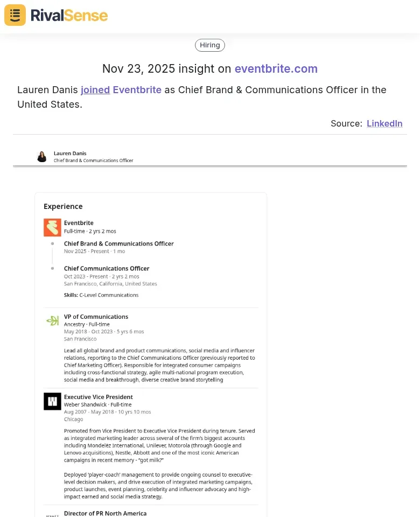Click the RivalSense wordmark text

tap(69, 15)
